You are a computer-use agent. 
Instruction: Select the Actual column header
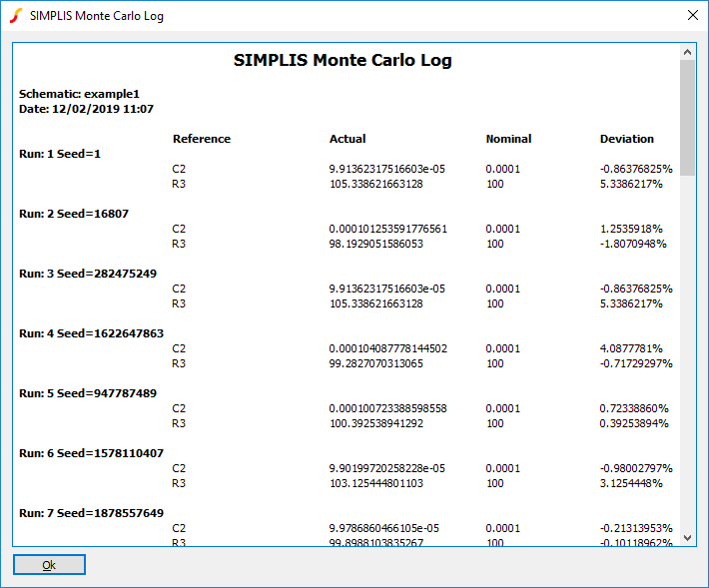pos(348,139)
